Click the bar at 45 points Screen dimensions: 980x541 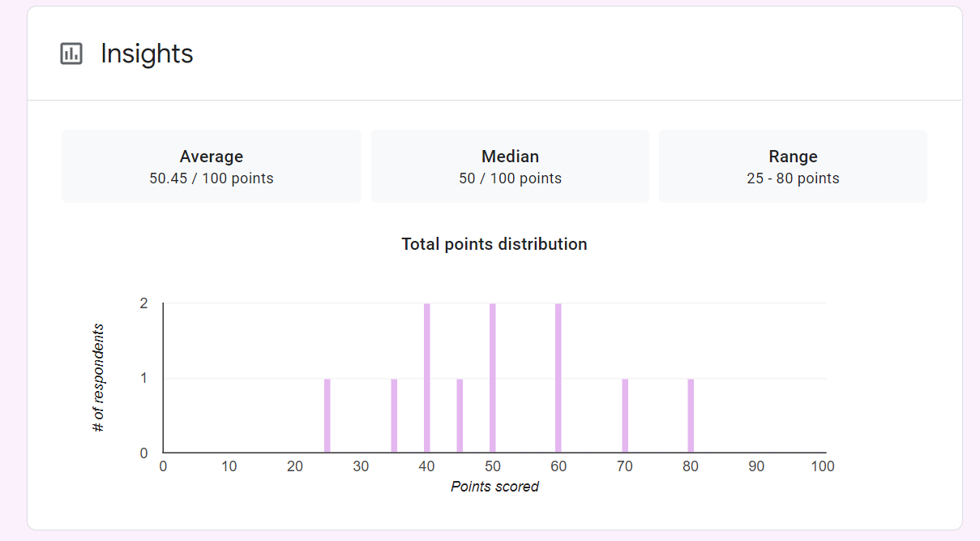(x=460, y=415)
